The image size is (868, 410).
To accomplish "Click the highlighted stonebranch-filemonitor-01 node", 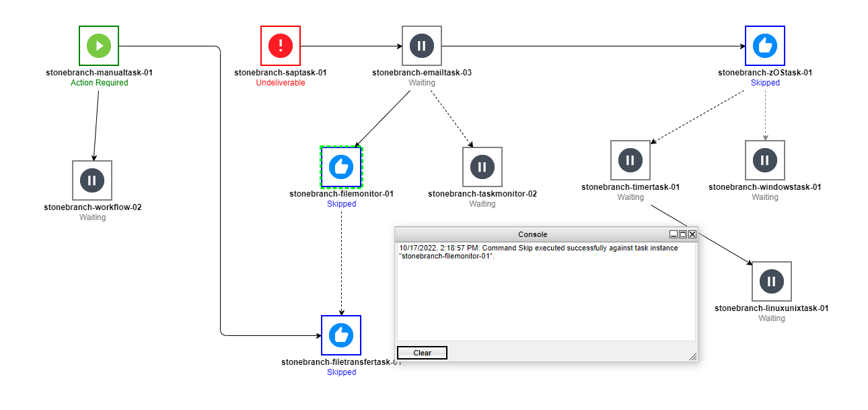I will tap(341, 167).
